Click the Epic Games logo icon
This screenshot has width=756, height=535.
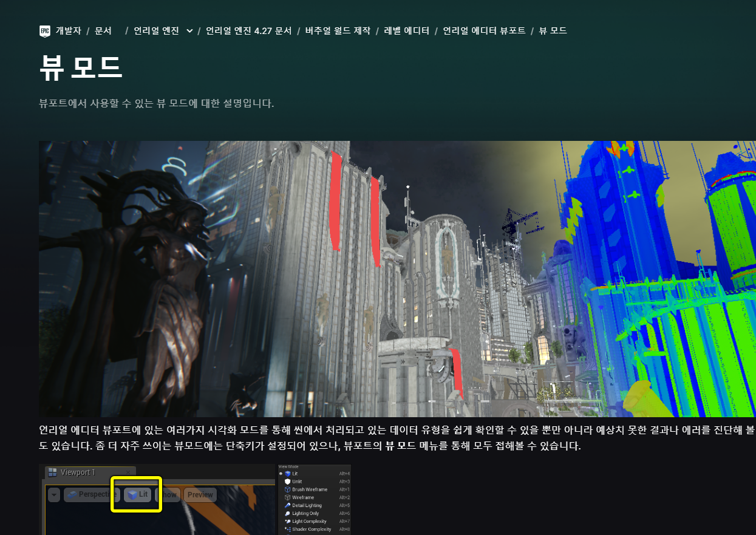[x=44, y=30]
